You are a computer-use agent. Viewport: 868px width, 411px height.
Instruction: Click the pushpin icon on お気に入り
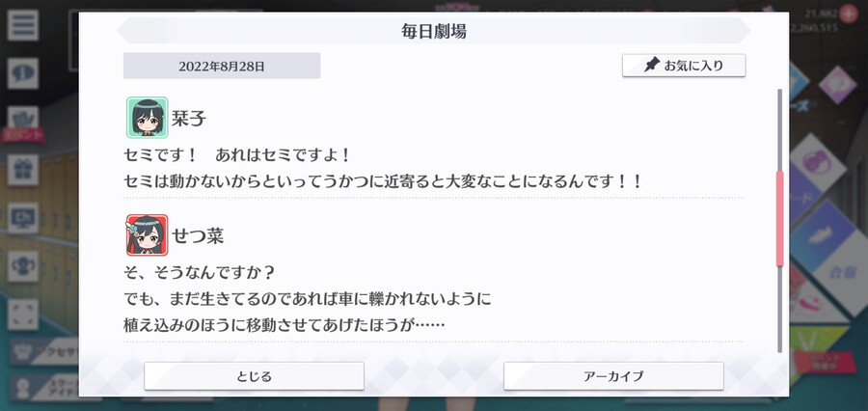click(652, 66)
